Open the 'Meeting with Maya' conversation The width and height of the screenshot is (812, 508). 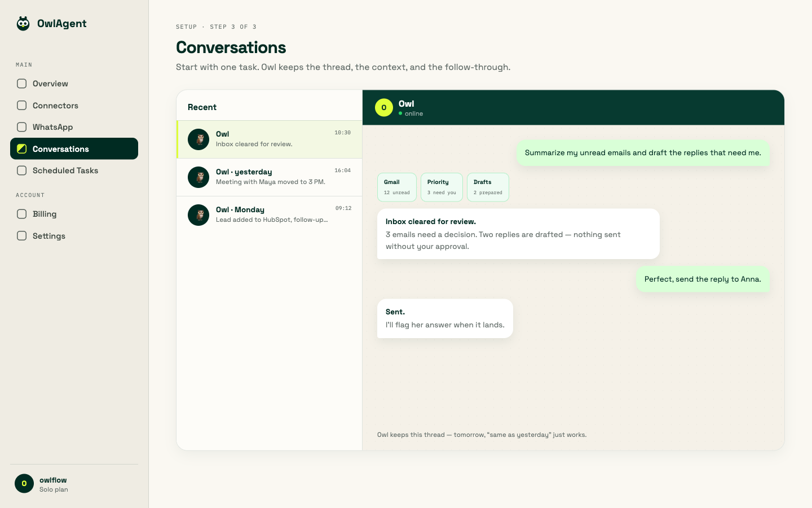270,177
